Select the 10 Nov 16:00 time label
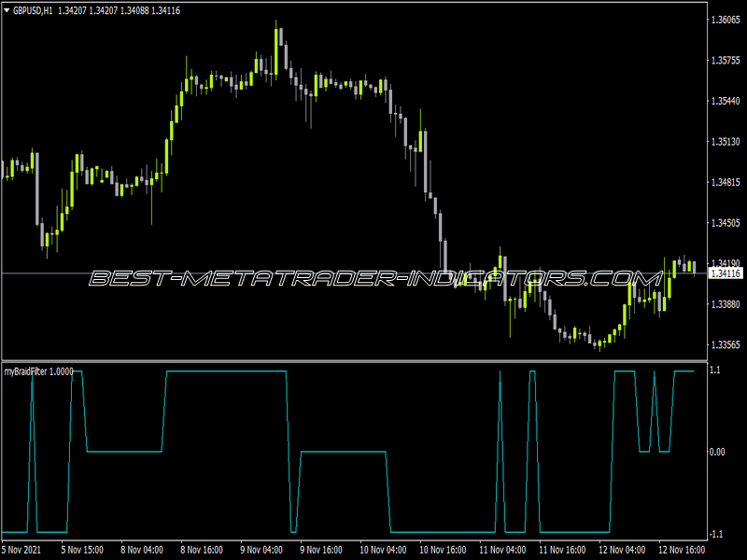The height and width of the screenshot is (560, 747). tap(443, 550)
